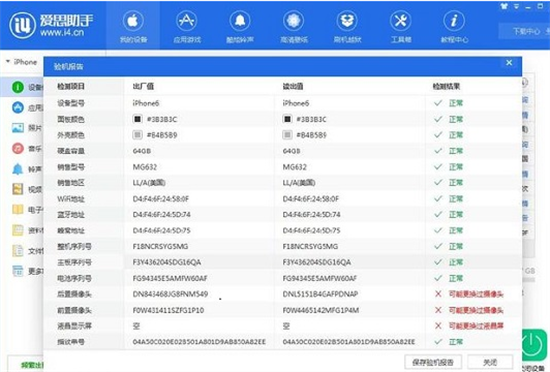Close the verification report dialog with X
This screenshot has height=372, width=550.
point(509,63)
